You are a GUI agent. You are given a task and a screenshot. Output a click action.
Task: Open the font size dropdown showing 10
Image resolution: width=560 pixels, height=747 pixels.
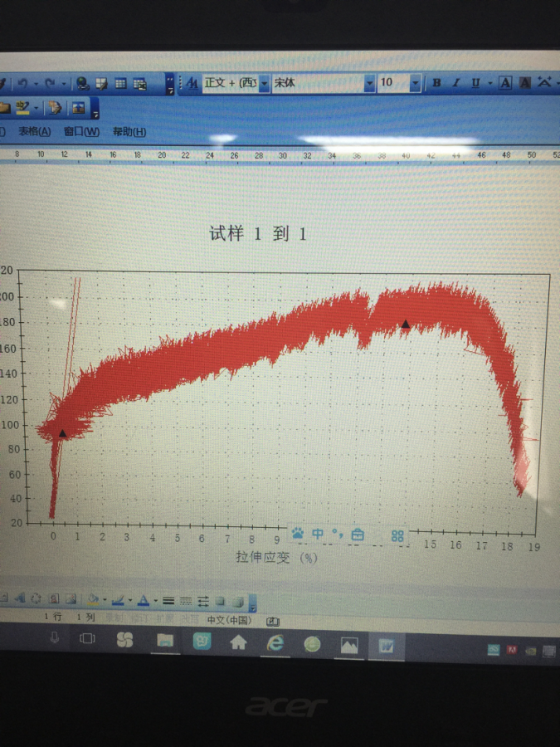[x=416, y=83]
